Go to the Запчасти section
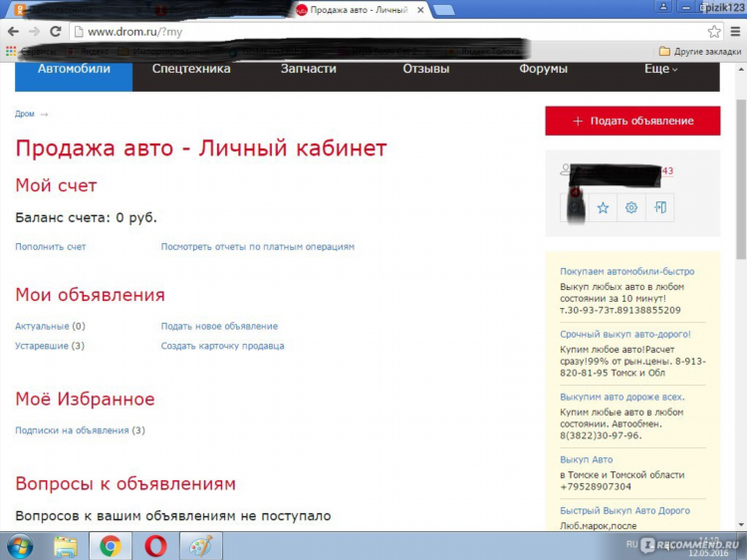The height and width of the screenshot is (560, 747). pyautogui.click(x=308, y=69)
